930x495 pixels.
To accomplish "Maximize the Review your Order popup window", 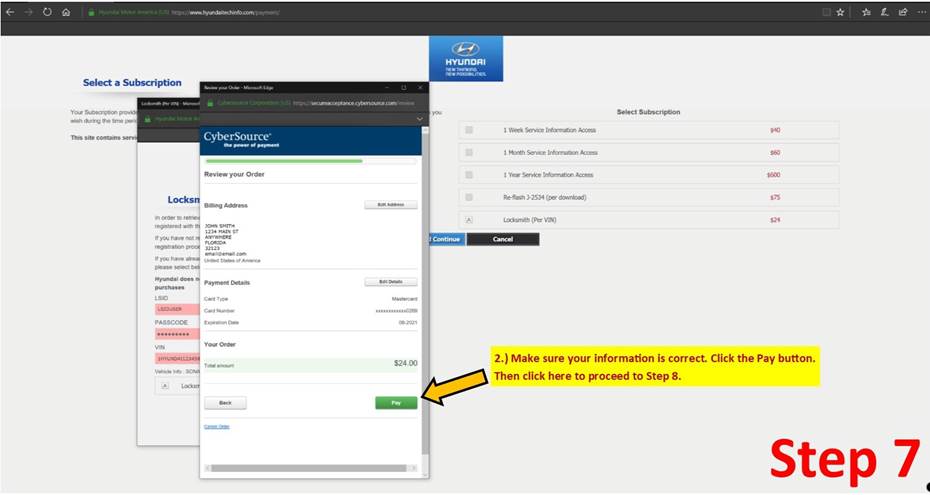I will (x=403, y=88).
